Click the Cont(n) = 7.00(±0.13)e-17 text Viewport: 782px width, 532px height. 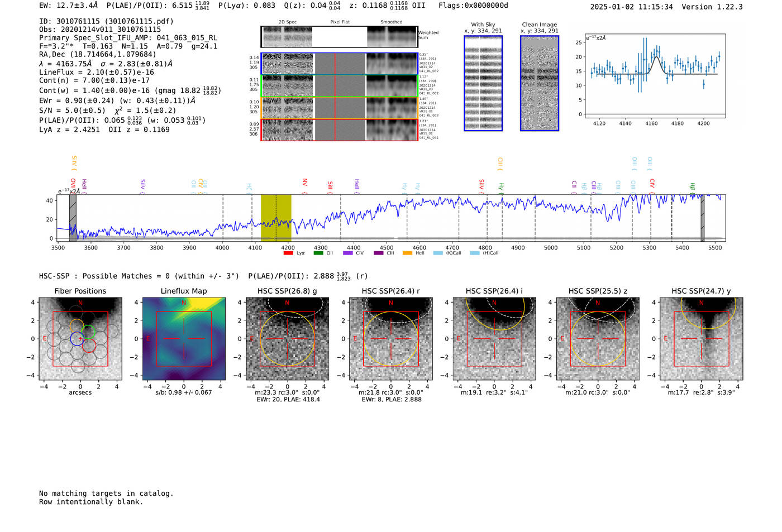coord(94,80)
